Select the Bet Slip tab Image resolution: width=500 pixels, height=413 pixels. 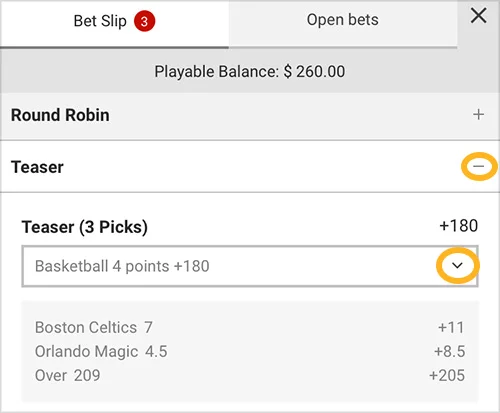coord(114,23)
